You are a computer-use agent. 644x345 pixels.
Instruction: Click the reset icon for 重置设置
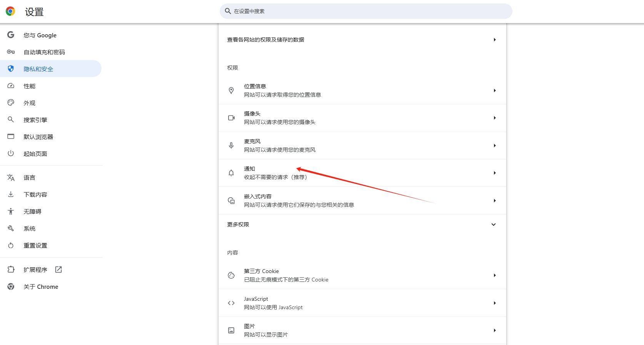point(11,245)
